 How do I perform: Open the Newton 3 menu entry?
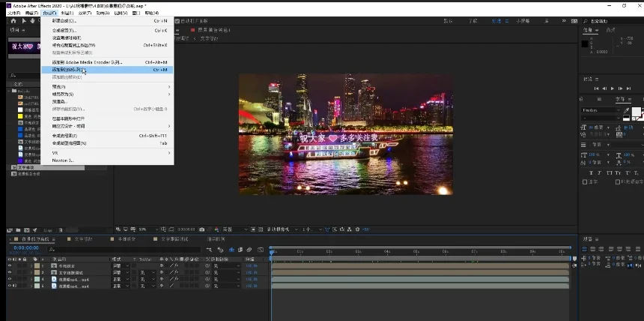(64, 160)
